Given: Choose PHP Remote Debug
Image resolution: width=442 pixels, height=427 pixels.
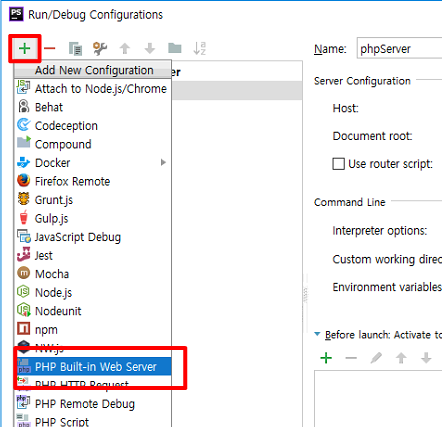Looking at the screenshot, I should click(x=93, y=404).
